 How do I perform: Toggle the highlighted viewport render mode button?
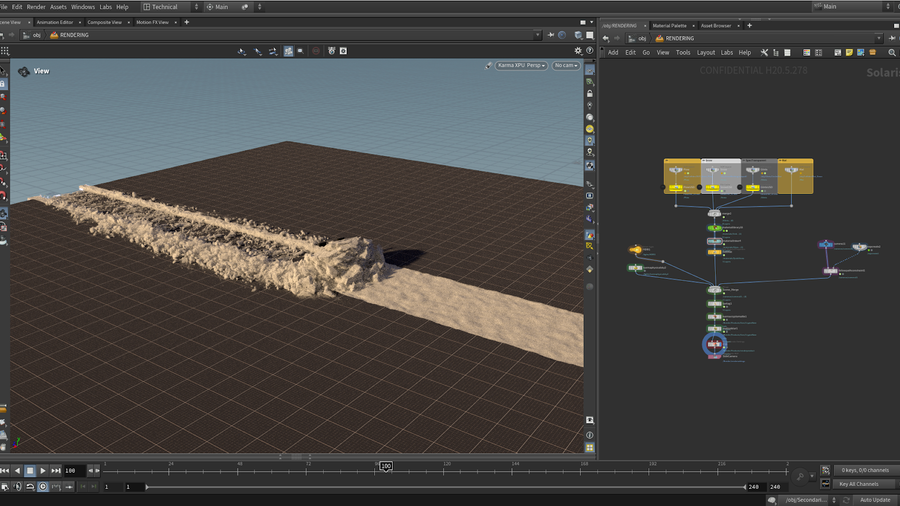[288, 51]
